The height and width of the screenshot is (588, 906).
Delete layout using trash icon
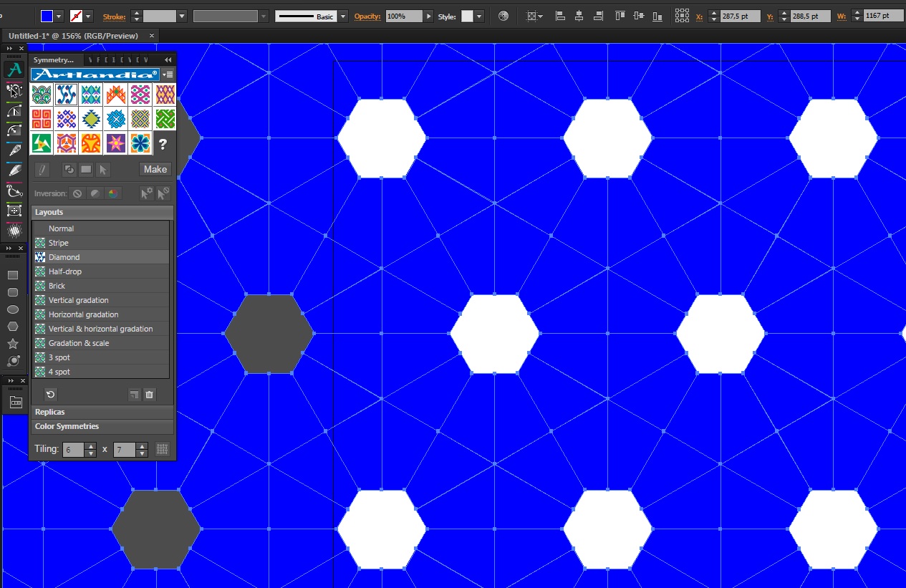(149, 395)
